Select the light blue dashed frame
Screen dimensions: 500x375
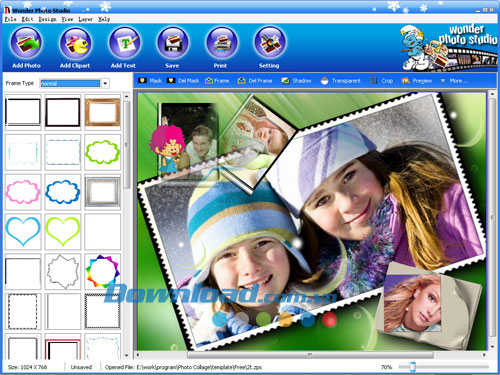pos(63,152)
